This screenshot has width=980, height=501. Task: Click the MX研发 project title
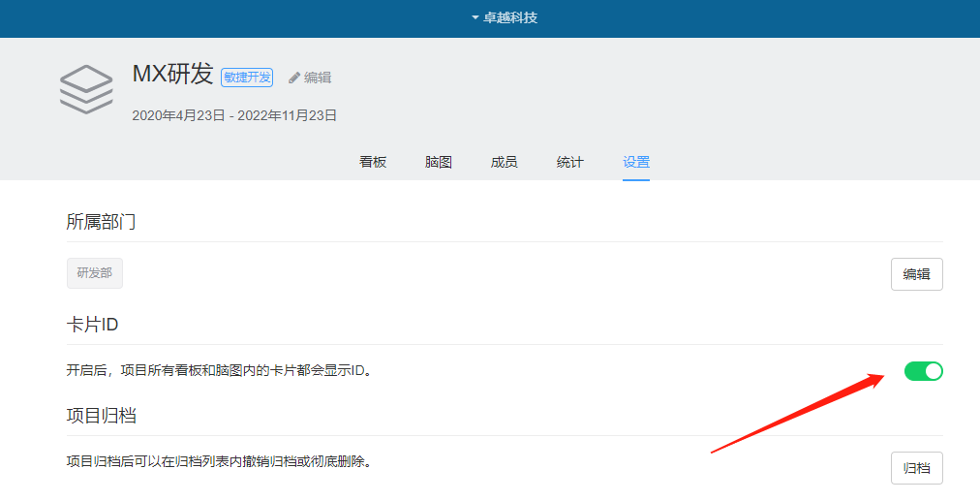point(172,75)
